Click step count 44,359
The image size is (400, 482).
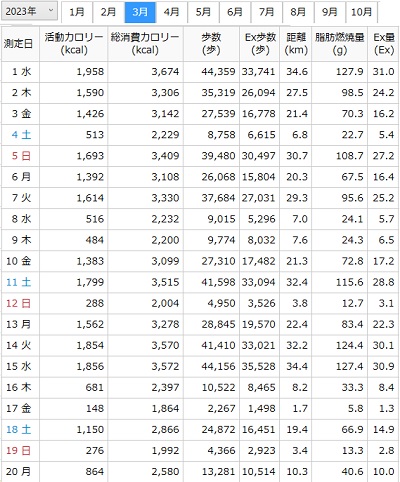[x=218, y=72]
